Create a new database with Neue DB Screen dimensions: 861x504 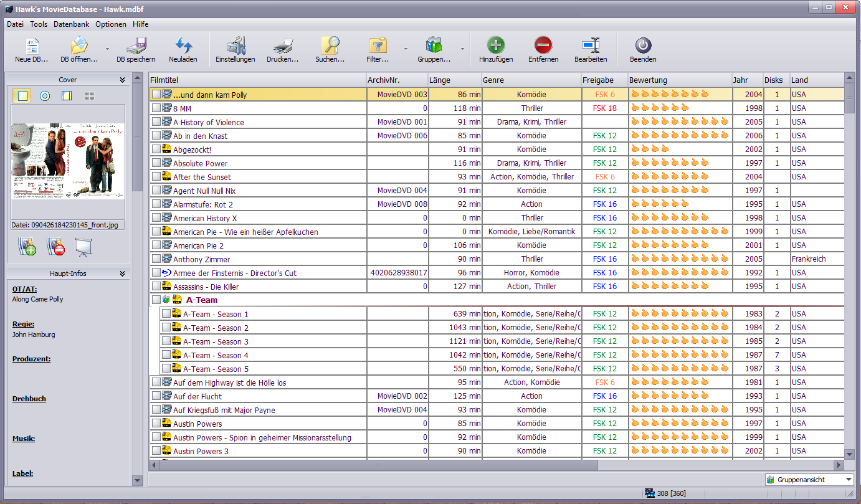[x=31, y=50]
